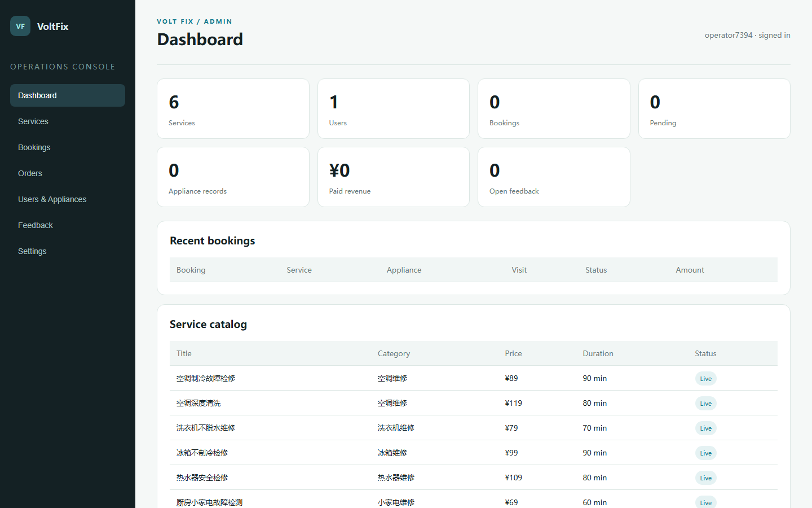Select the Services stat card
The image size is (812, 508).
tap(233, 108)
